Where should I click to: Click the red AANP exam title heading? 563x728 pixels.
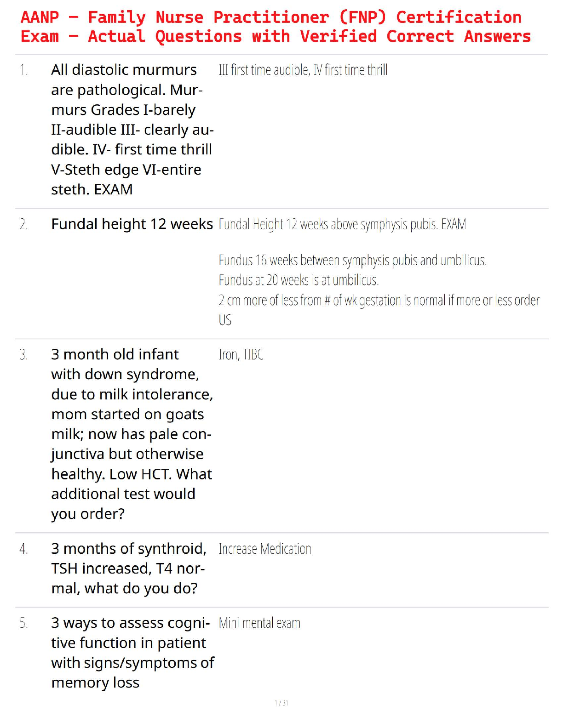pyautogui.click(x=275, y=27)
